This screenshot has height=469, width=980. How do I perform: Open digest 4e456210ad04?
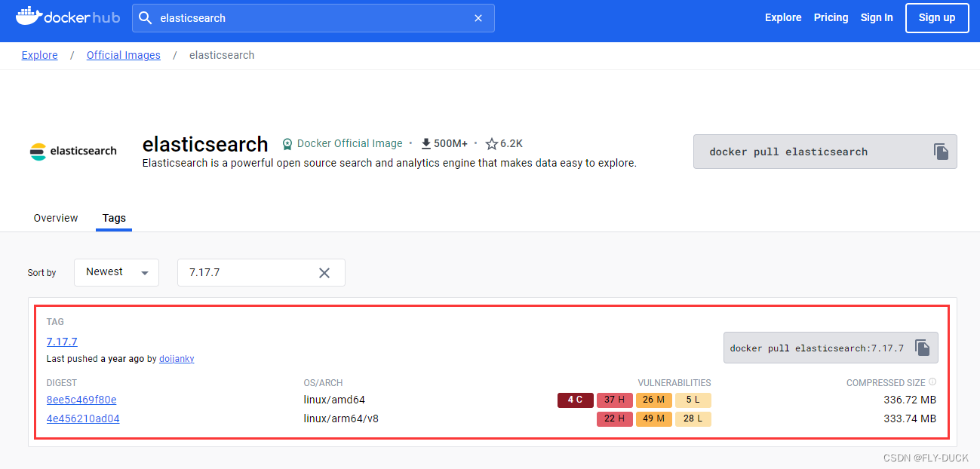[83, 418]
